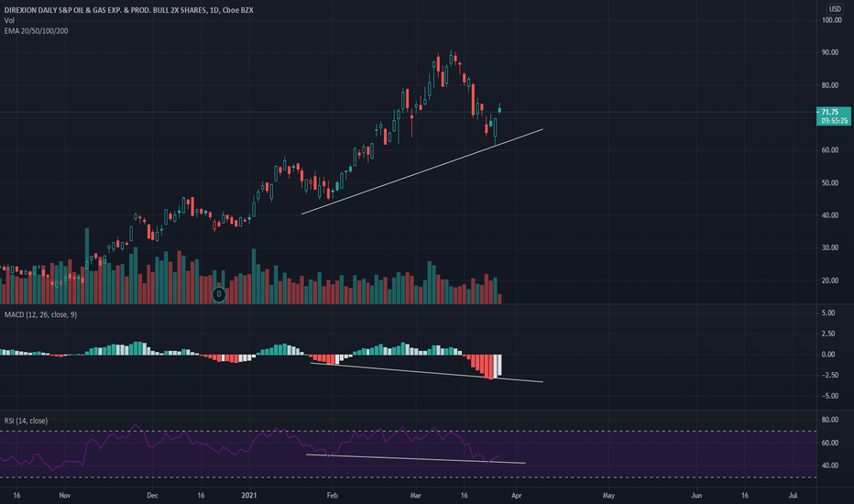The image size is (854, 504).
Task: Click the 100.00 price axis label
Action: [x=832, y=20]
